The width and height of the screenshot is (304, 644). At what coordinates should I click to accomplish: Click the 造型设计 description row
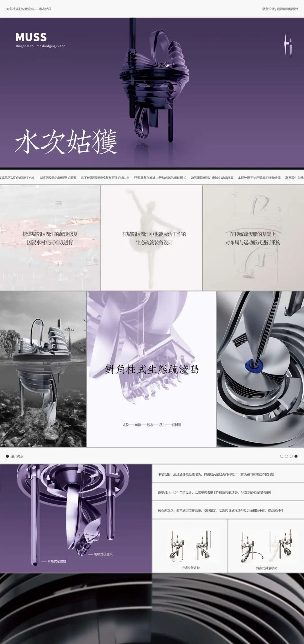[228, 492]
